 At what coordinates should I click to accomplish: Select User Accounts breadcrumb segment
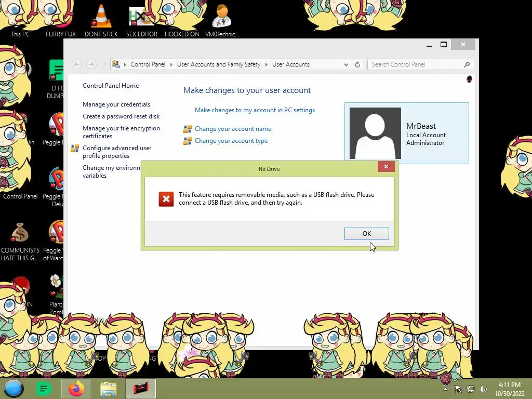click(x=290, y=64)
